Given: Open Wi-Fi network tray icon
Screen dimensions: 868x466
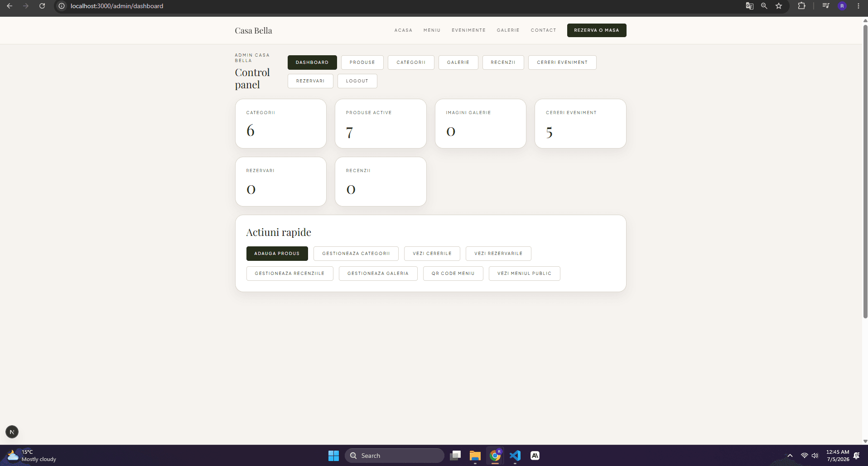Looking at the screenshot, I should (x=805, y=456).
